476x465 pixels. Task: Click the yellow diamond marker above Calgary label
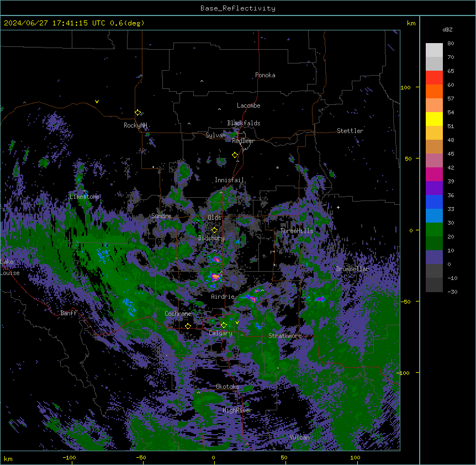click(x=224, y=325)
